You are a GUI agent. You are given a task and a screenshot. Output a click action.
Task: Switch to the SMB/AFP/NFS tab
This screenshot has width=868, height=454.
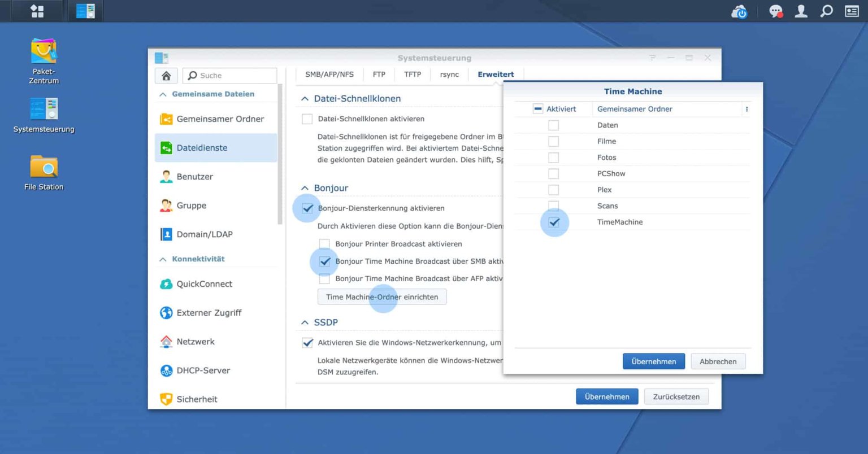pos(330,73)
